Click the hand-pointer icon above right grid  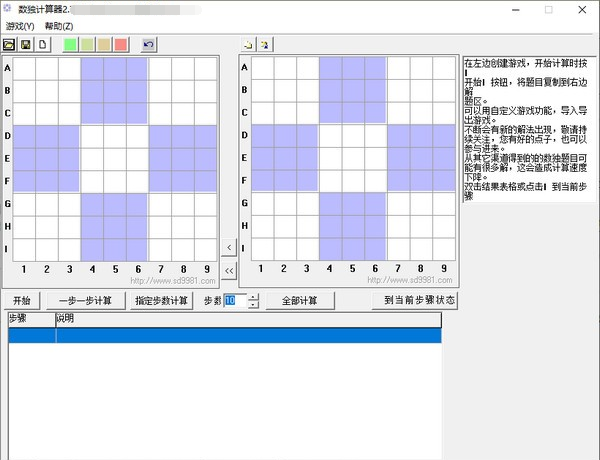click(x=248, y=44)
